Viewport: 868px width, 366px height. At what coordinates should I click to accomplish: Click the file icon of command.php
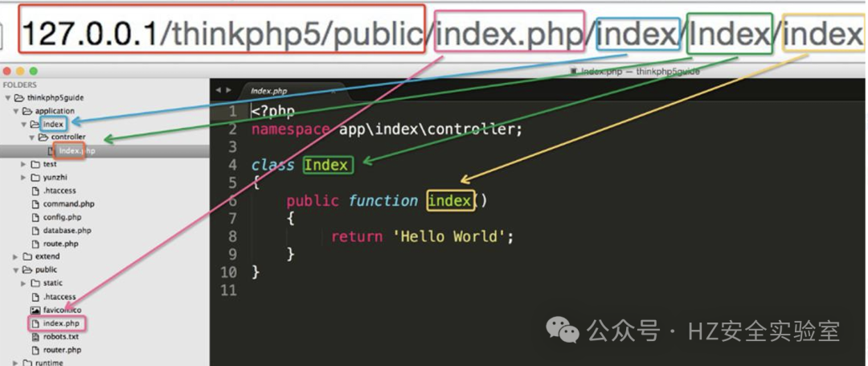[x=35, y=204]
